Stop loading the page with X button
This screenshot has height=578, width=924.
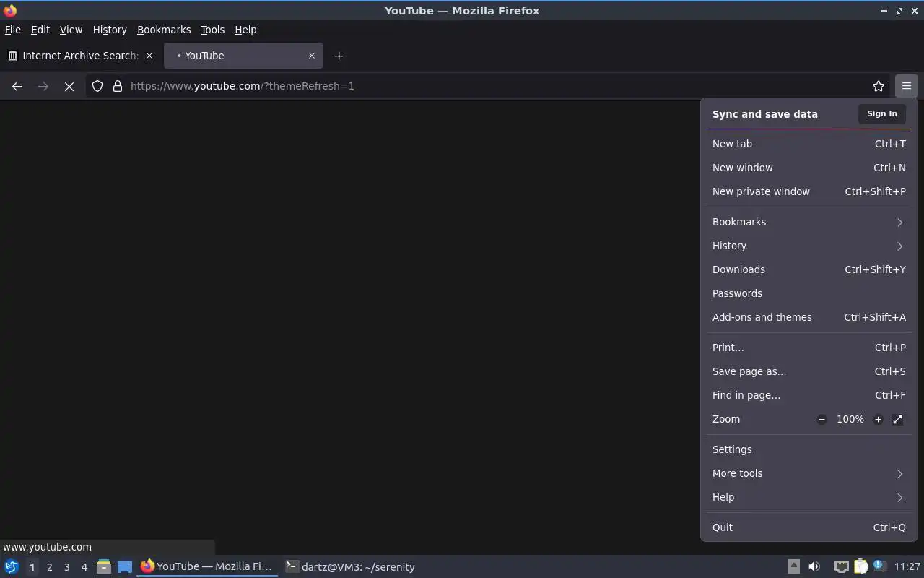(x=69, y=86)
